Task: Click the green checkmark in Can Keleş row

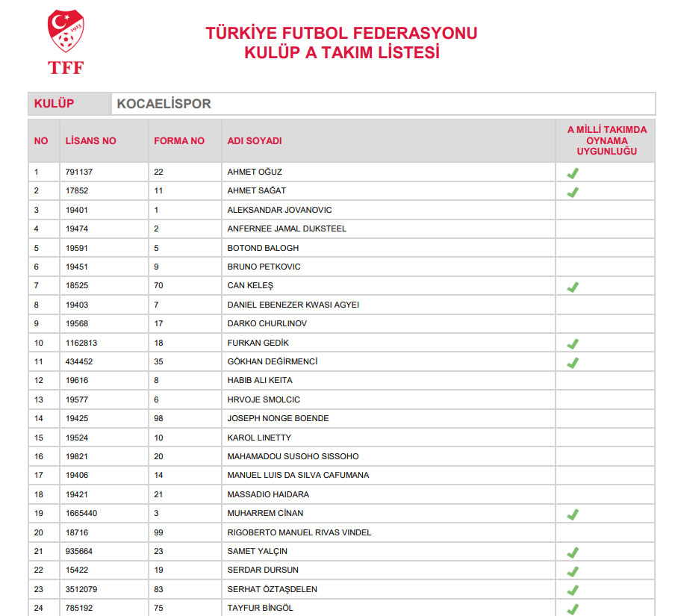Action: tap(573, 287)
